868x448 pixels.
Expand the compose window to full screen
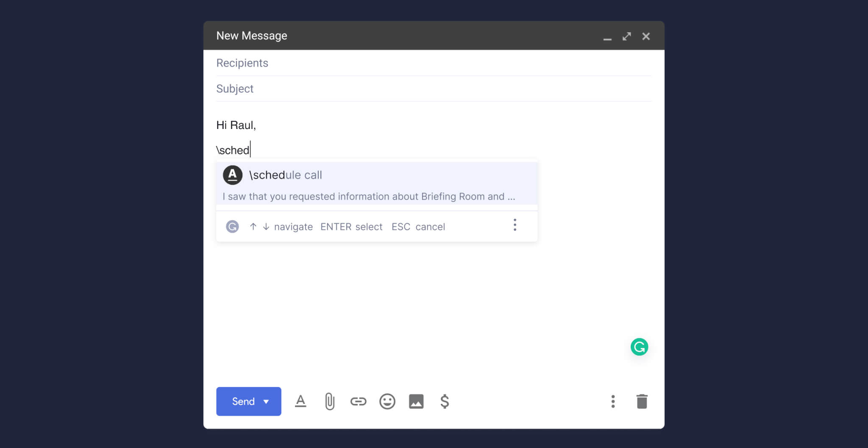pyautogui.click(x=626, y=36)
